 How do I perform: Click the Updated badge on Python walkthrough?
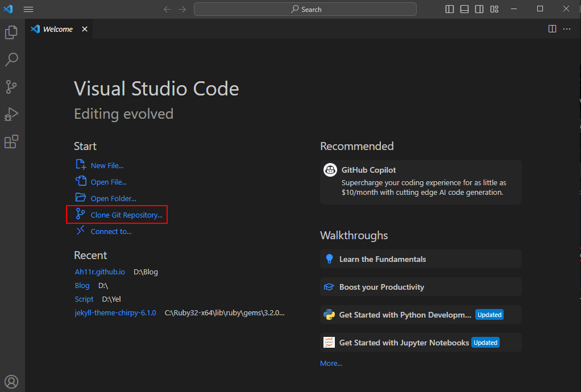489,315
